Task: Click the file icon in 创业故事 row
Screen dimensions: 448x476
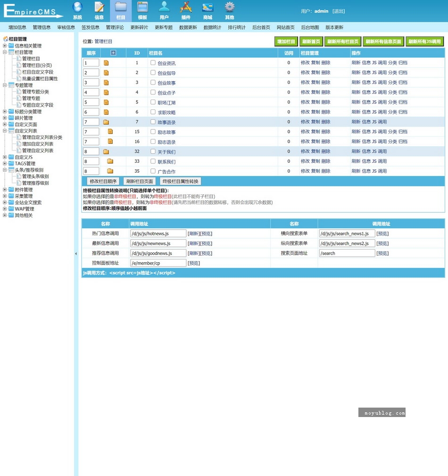Action: tap(106, 83)
